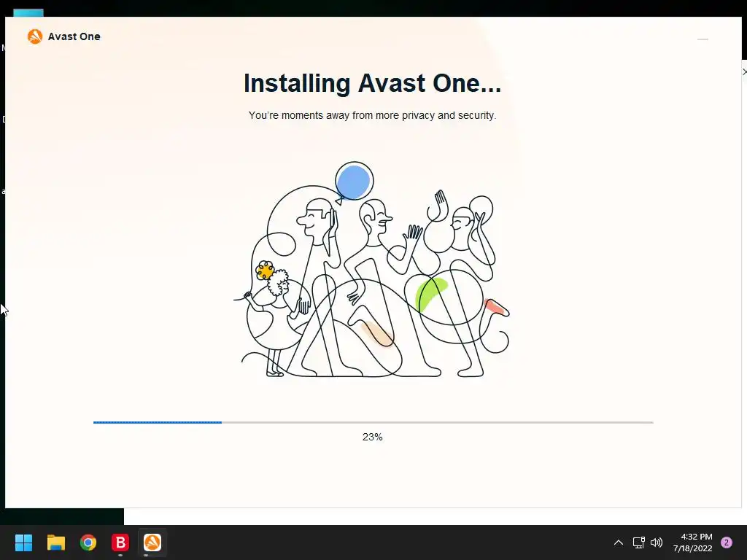Open network status tray icon
Viewport: 747px width, 560px height.
tap(638, 542)
